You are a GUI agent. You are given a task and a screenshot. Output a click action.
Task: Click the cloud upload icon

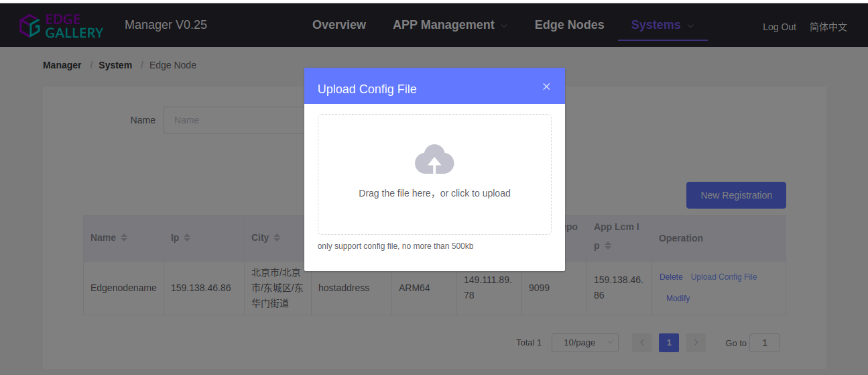click(434, 160)
